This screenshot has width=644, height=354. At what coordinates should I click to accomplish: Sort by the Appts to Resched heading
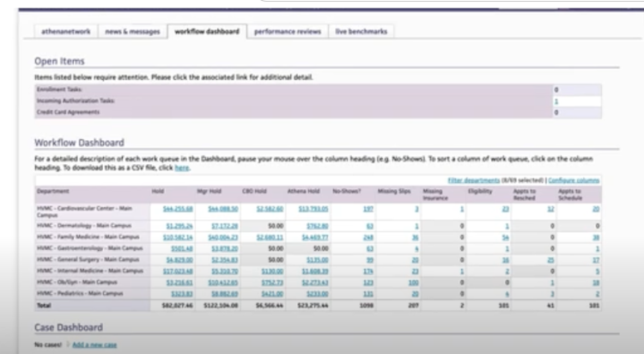coord(525,194)
